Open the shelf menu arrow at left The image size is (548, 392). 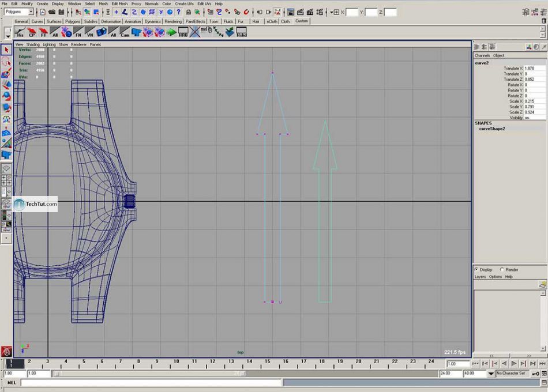7,36
